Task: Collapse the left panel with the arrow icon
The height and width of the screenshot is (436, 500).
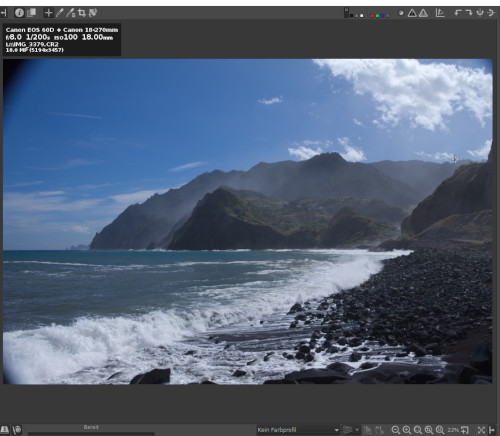Action: (x=3, y=13)
